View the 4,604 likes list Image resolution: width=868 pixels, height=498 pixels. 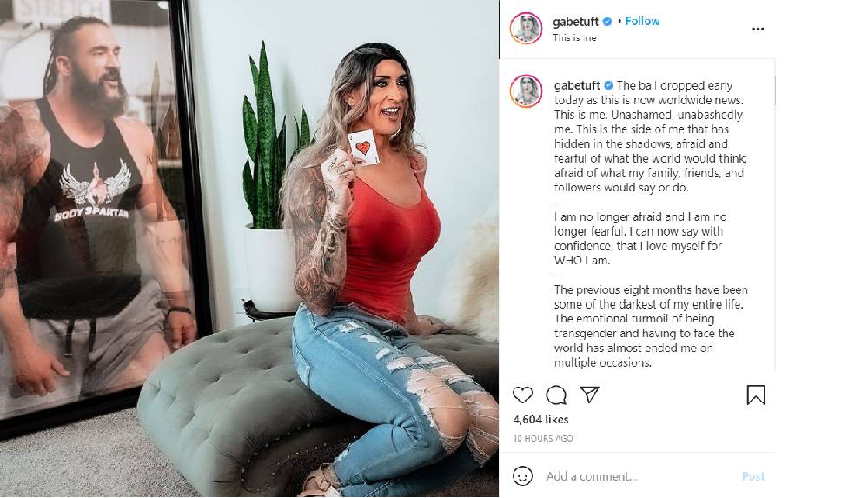[x=540, y=419]
